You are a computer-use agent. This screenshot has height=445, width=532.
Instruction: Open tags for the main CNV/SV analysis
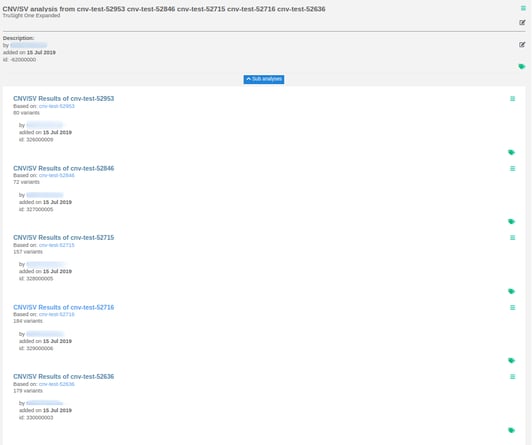tap(522, 66)
